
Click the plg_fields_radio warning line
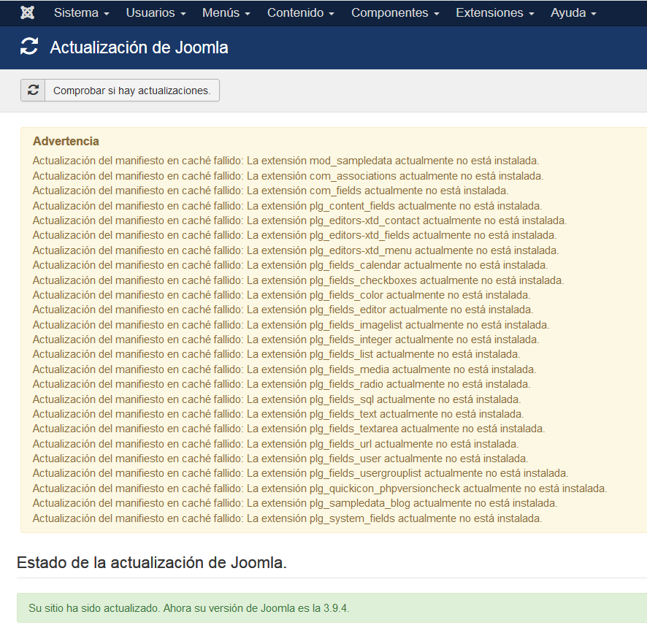click(x=282, y=384)
